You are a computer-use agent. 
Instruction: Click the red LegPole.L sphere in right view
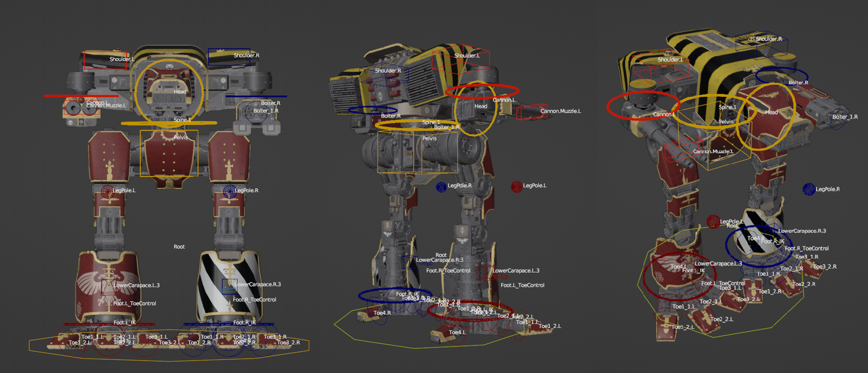pyautogui.click(x=713, y=221)
